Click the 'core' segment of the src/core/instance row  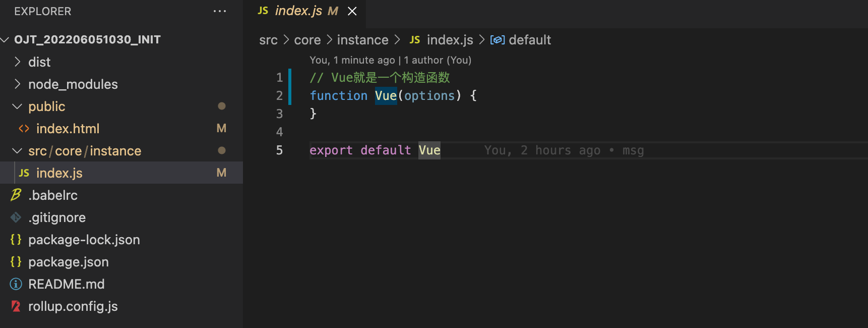(x=69, y=151)
